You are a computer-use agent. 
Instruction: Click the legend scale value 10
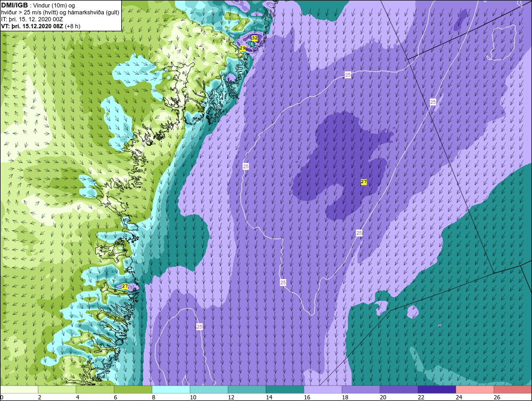193,397
